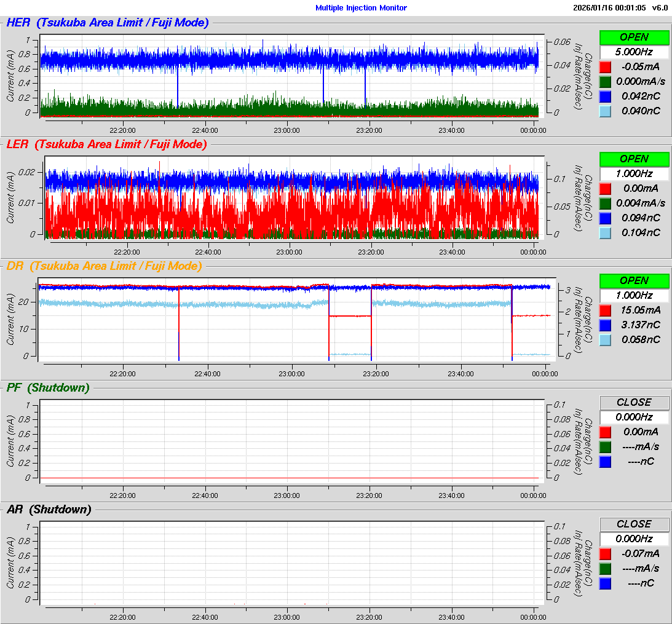Image resolution: width=672 pixels, height=624 pixels.
Task: Click the HER 0.040nC charge value
Action: click(641, 111)
